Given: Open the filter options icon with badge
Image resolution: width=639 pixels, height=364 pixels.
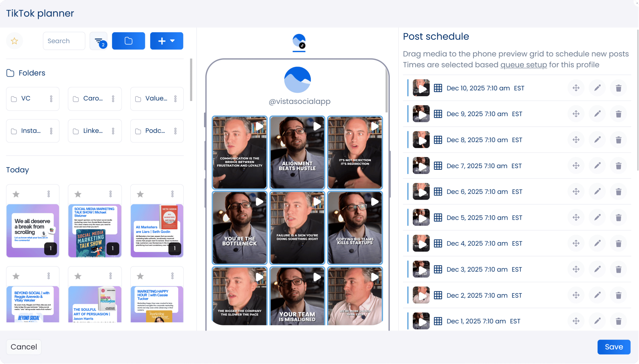Looking at the screenshot, I should [99, 41].
